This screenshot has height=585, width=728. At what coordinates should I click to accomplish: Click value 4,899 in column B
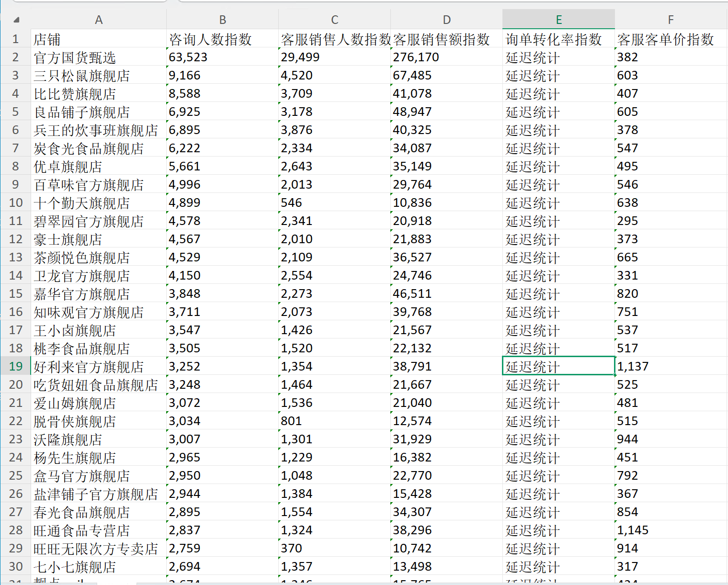pyautogui.click(x=184, y=203)
